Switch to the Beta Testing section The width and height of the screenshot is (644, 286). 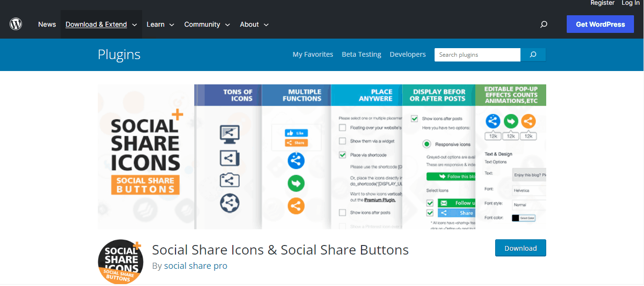click(361, 54)
